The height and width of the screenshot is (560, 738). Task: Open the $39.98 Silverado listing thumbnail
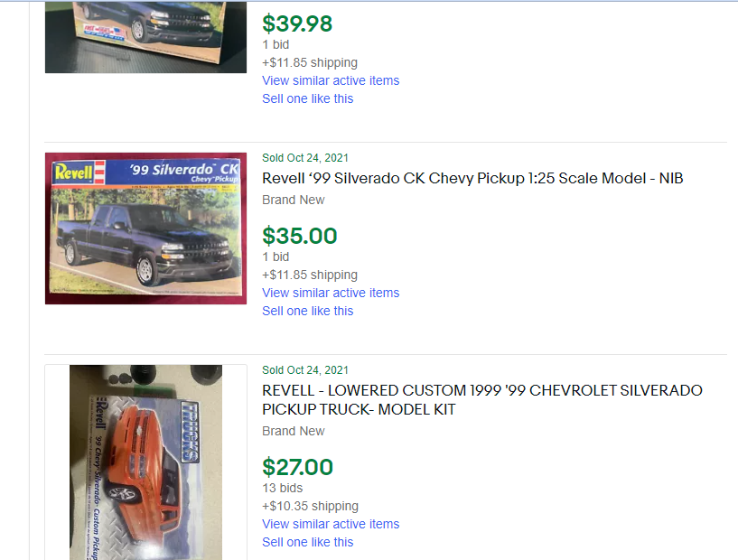[x=145, y=37]
